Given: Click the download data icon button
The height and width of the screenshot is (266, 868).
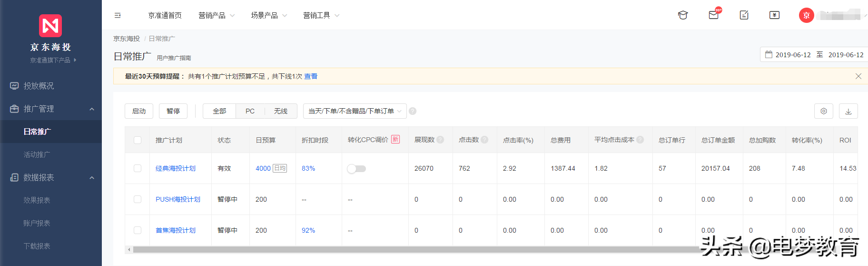Looking at the screenshot, I should [x=848, y=111].
